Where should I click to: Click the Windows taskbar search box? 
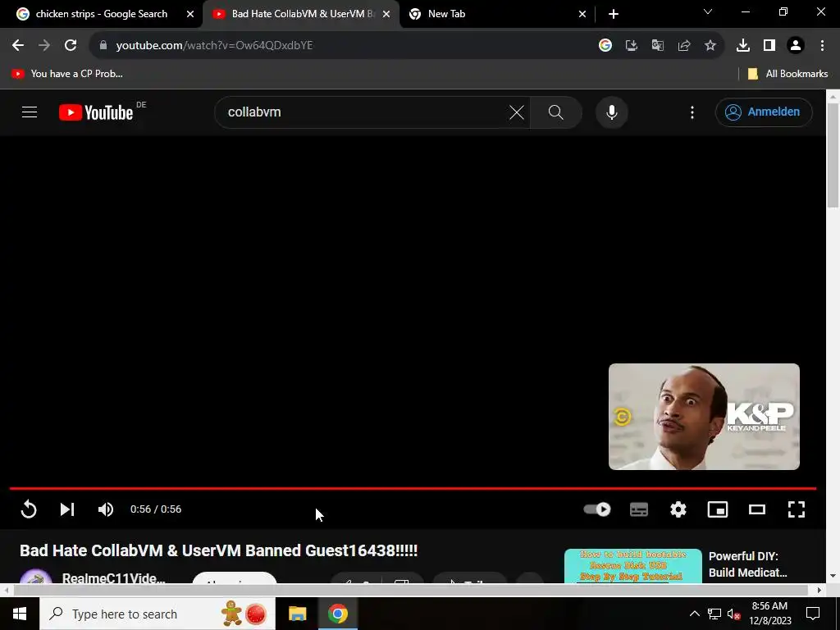click(x=157, y=614)
